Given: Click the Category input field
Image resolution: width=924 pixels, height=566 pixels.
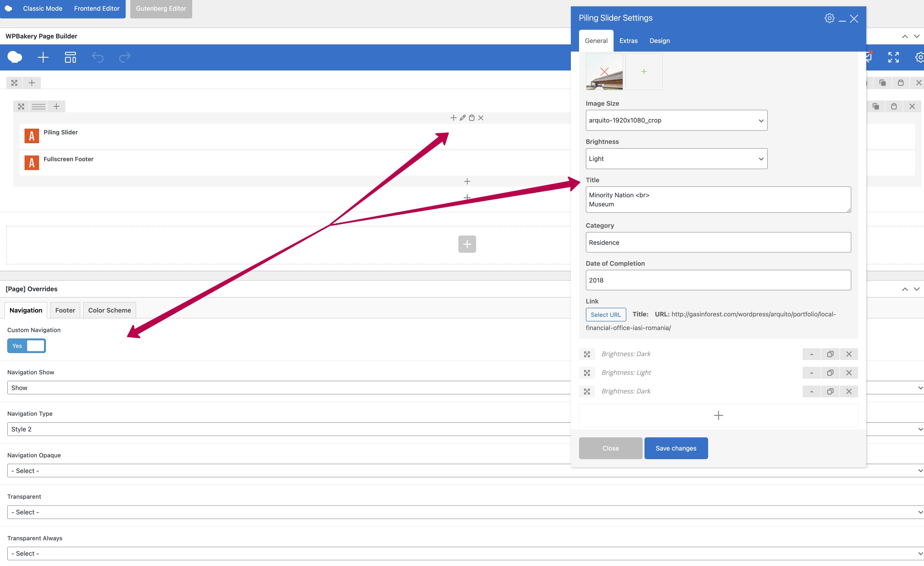Looking at the screenshot, I should coord(718,242).
